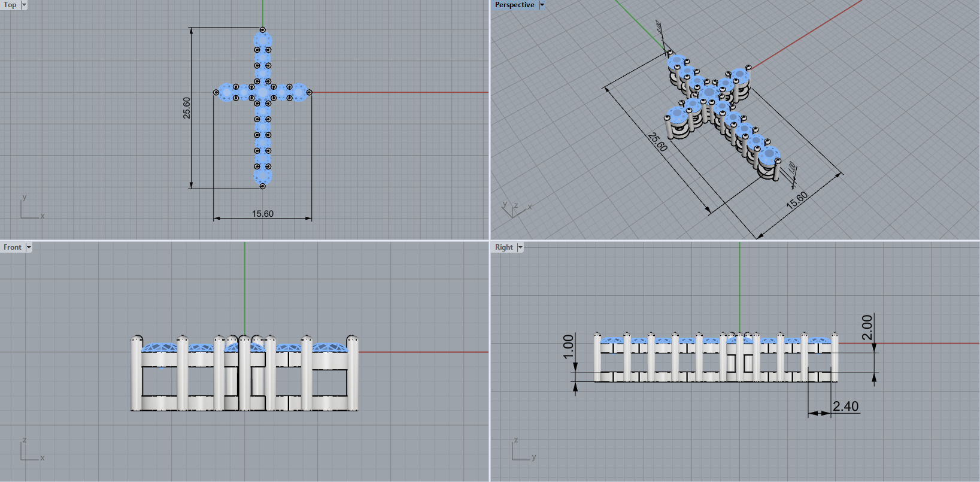This screenshot has width=980, height=482.
Task: Open the Top viewport dropdown arrow
Action: pyautogui.click(x=24, y=5)
